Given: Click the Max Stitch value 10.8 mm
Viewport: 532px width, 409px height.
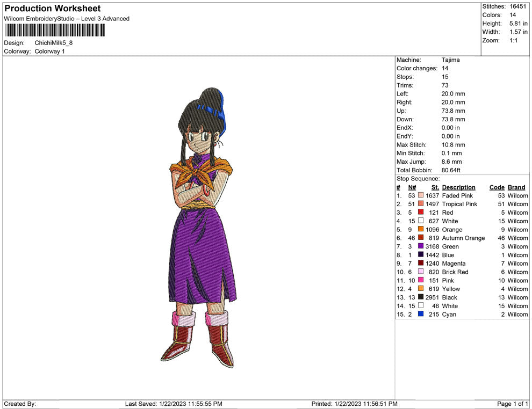Looking at the screenshot, I should [454, 144].
